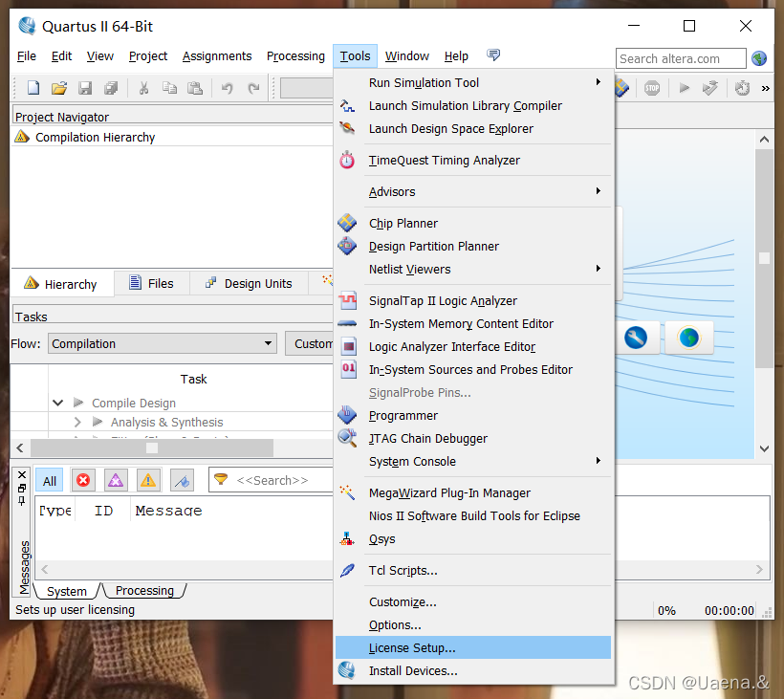Click the New File toolbar icon
The height and width of the screenshot is (699, 784).
click(x=33, y=89)
